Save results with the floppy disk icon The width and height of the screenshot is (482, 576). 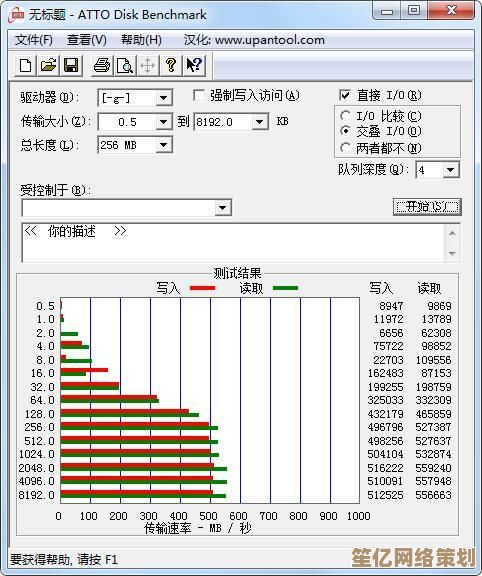click(71, 66)
